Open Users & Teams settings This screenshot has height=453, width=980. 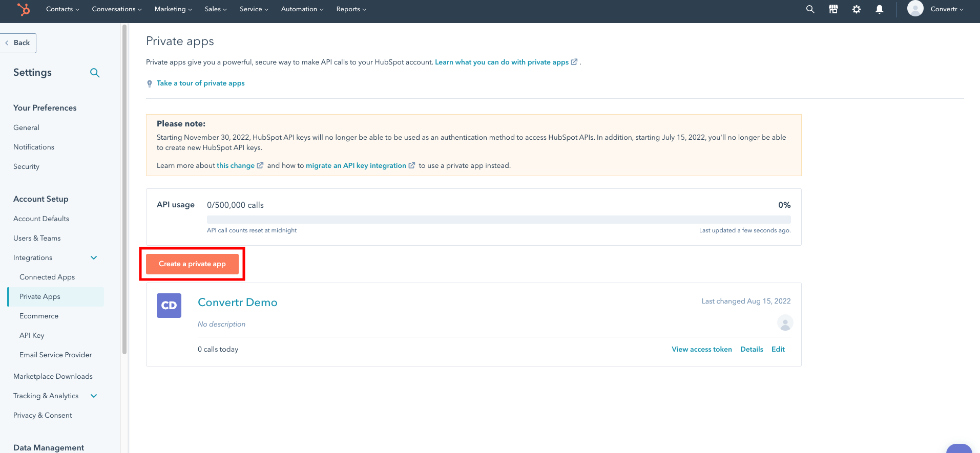pos(37,238)
